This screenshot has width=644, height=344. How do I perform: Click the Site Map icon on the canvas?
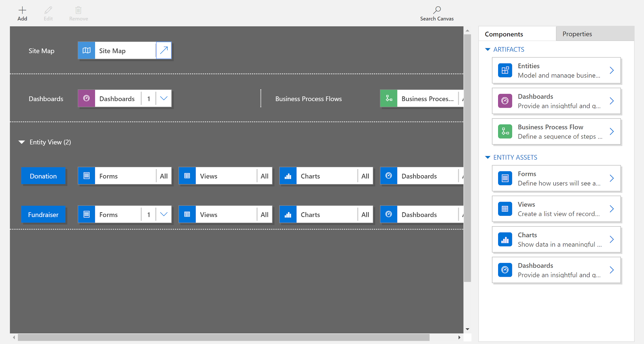[x=86, y=50]
